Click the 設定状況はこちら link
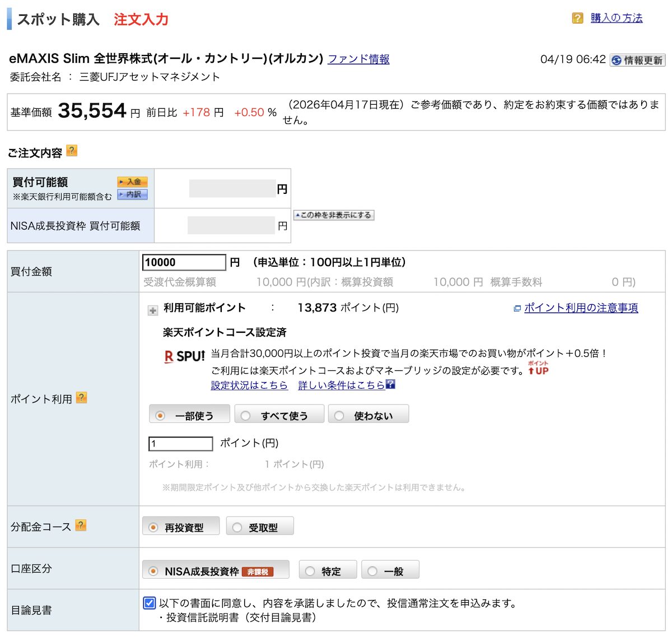Viewport: 672px width, 637px height. tap(248, 385)
